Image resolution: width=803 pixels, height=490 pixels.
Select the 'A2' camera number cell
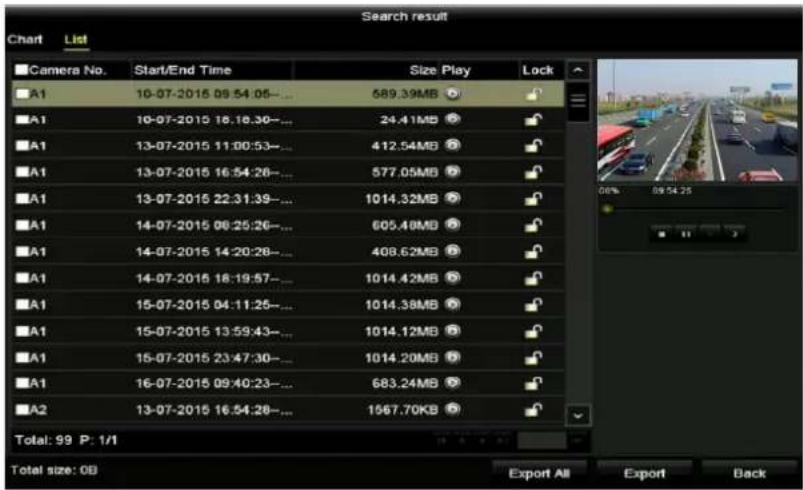pyautogui.click(x=38, y=410)
